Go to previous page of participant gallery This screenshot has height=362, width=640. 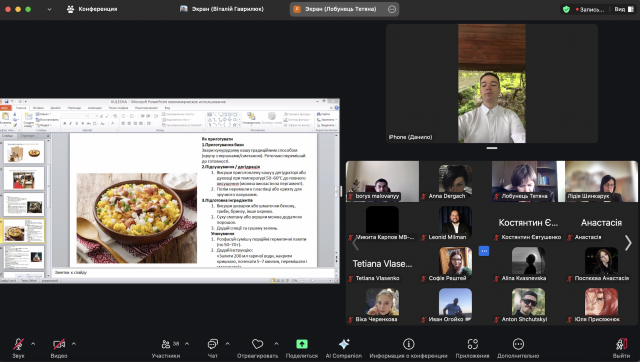(355, 243)
